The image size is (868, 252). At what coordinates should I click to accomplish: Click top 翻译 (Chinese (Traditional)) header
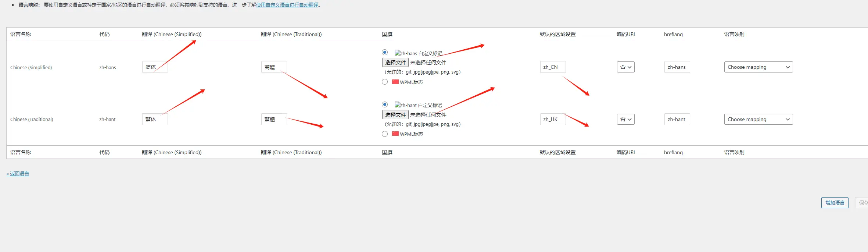pyautogui.click(x=291, y=34)
